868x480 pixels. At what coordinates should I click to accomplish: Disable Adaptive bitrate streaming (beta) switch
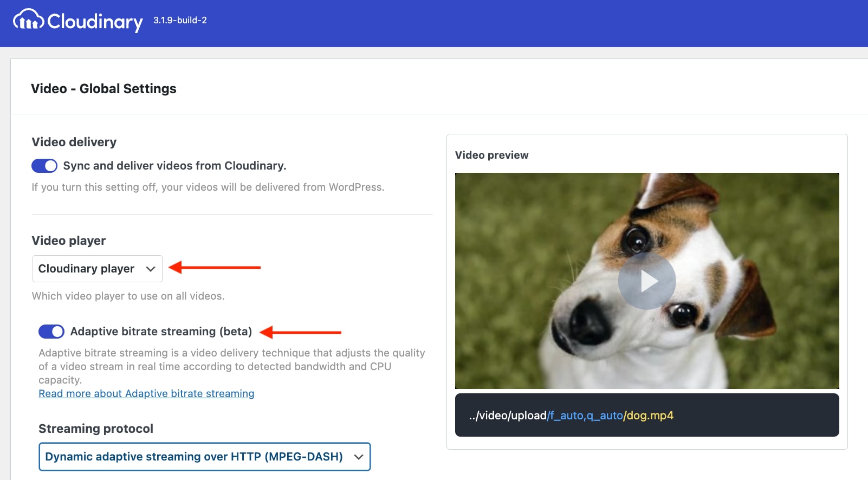tap(51, 332)
